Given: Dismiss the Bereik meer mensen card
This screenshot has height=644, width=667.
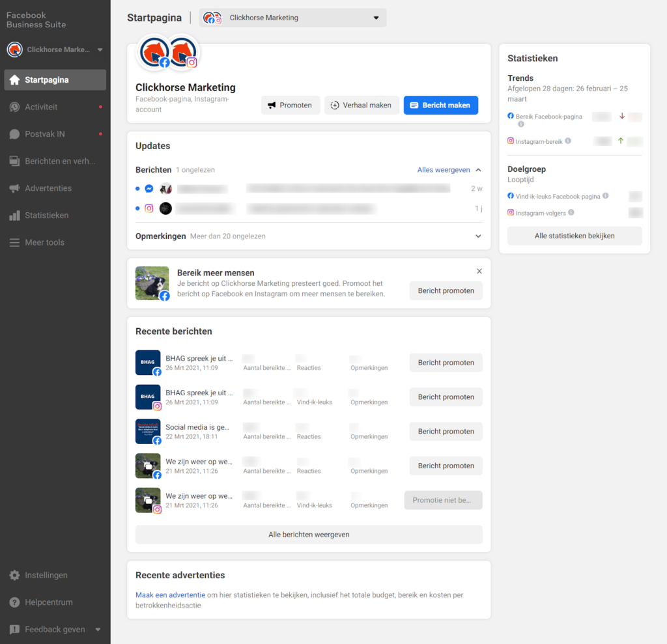Looking at the screenshot, I should [479, 272].
